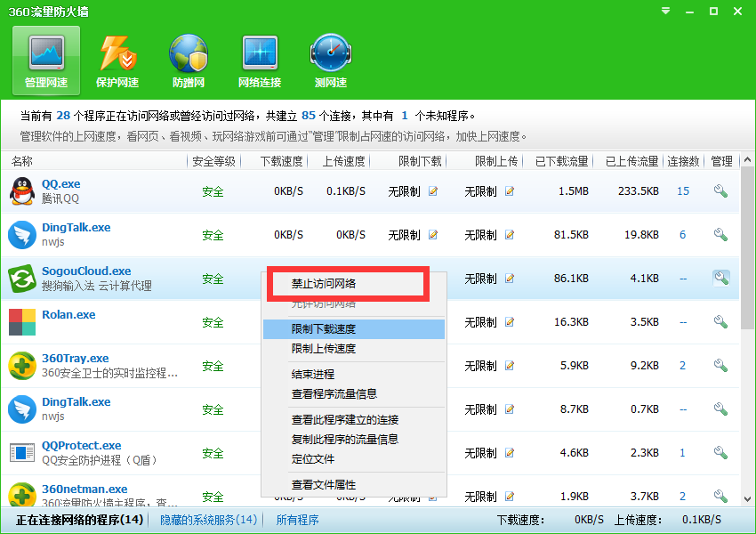Launch the 测网速 speed test
This screenshot has height=534, width=756.
(331, 61)
